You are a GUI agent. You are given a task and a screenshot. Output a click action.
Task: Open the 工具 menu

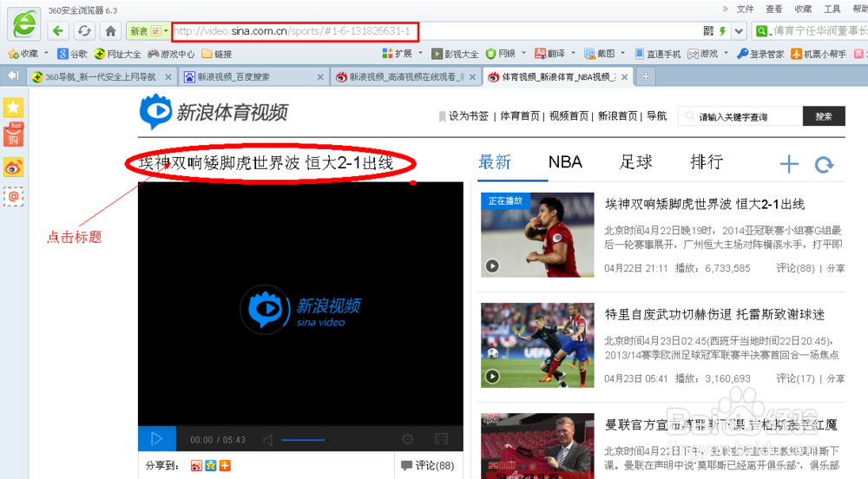[x=832, y=9]
